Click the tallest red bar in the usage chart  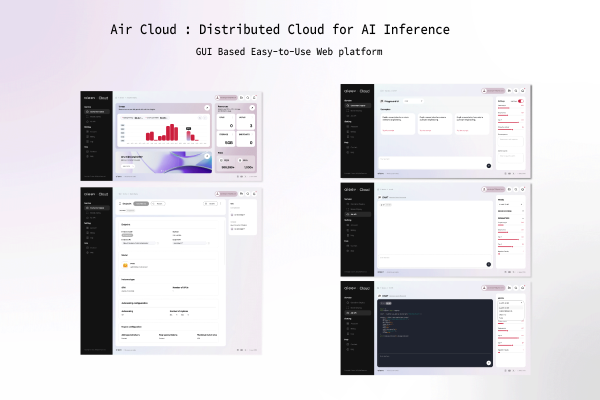click(173, 132)
